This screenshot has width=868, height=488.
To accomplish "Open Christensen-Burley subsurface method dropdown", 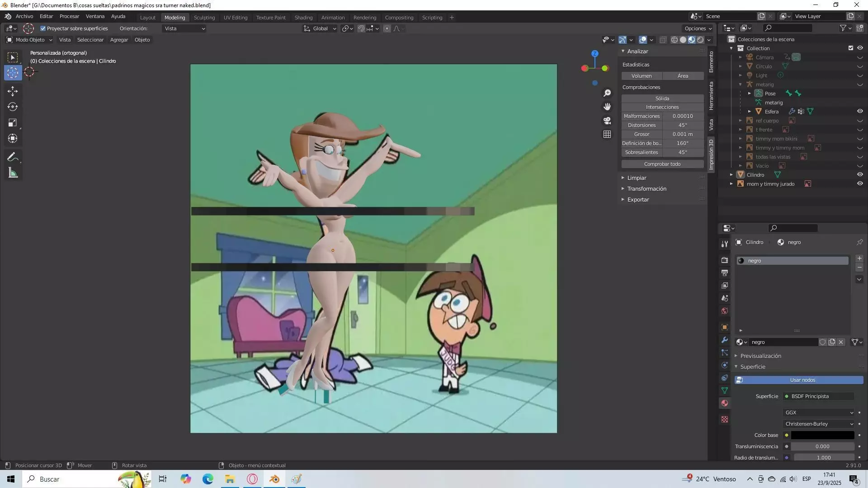I will [x=819, y=424].
